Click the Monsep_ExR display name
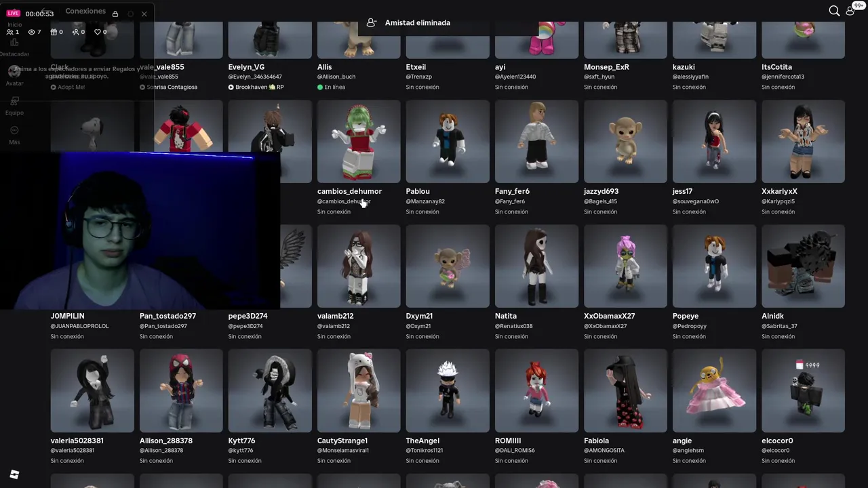The height and width of the screenshot is (488, 868). tap(606, 67)
